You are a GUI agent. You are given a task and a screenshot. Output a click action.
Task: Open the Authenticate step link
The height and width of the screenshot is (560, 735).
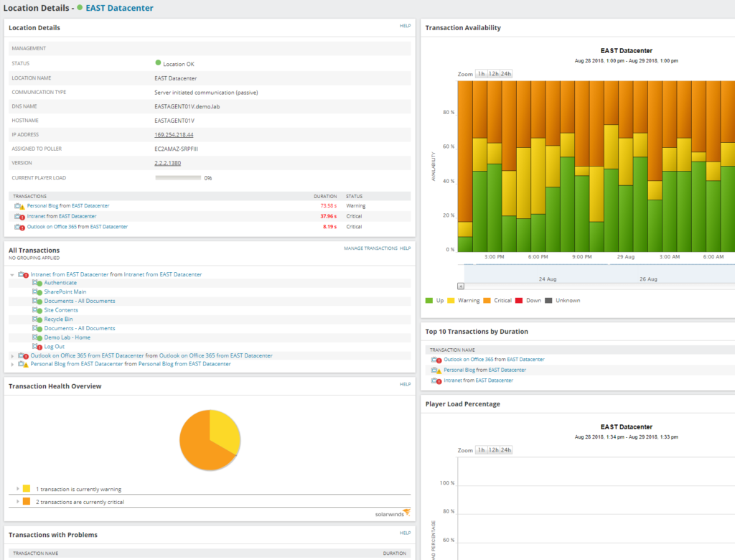coord(60,283)
